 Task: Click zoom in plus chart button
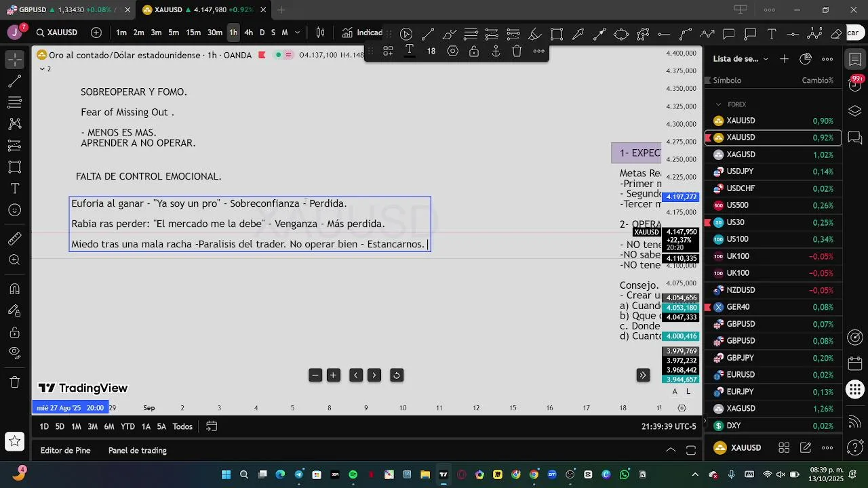[x=333, y=375]
